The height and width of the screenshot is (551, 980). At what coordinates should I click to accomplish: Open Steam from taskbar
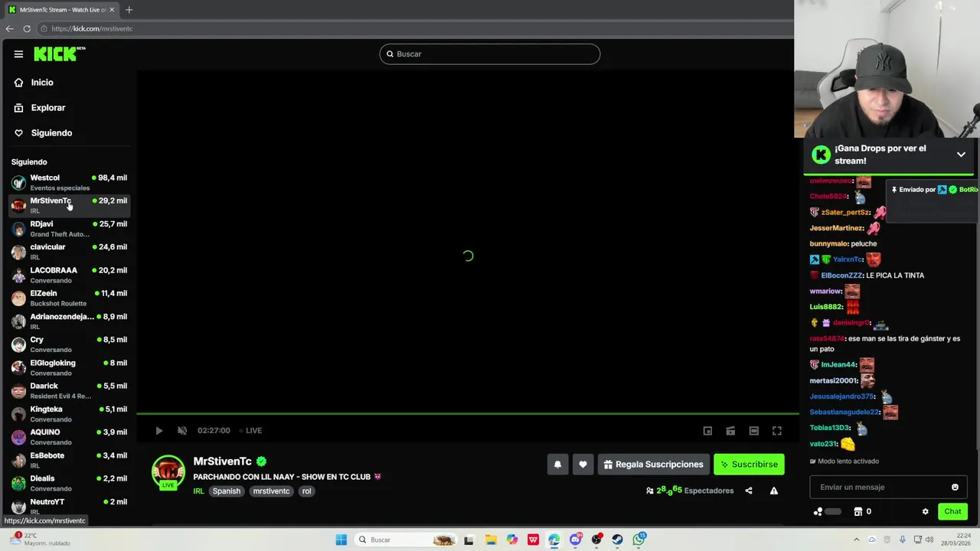(x=617, y=540)
